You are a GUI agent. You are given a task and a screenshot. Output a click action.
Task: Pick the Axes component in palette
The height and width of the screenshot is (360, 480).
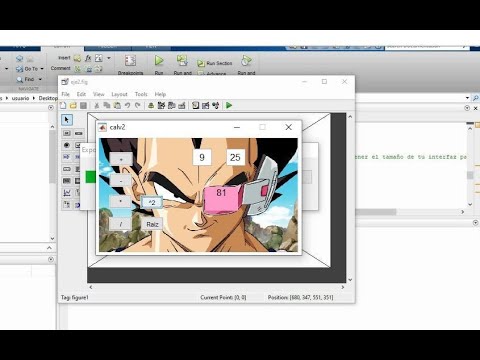pyautogui.click(x=67, y=193)
